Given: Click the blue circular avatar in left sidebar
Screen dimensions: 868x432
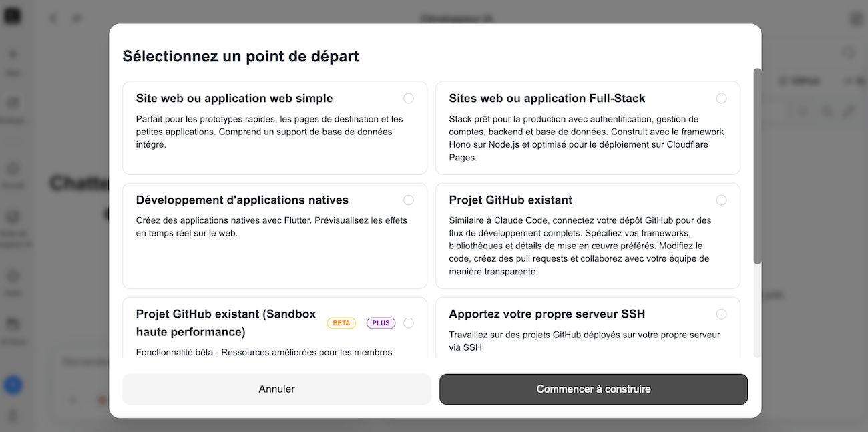Looking at the screenshot, I should pyautogui.click(x=13, y=385).
